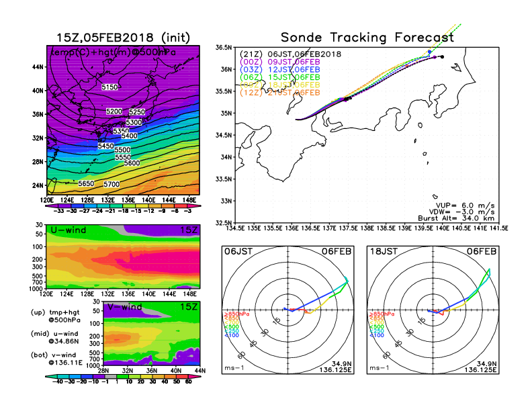Click the "15Z,05FEB2018 (init)" title

pos(123,38)
